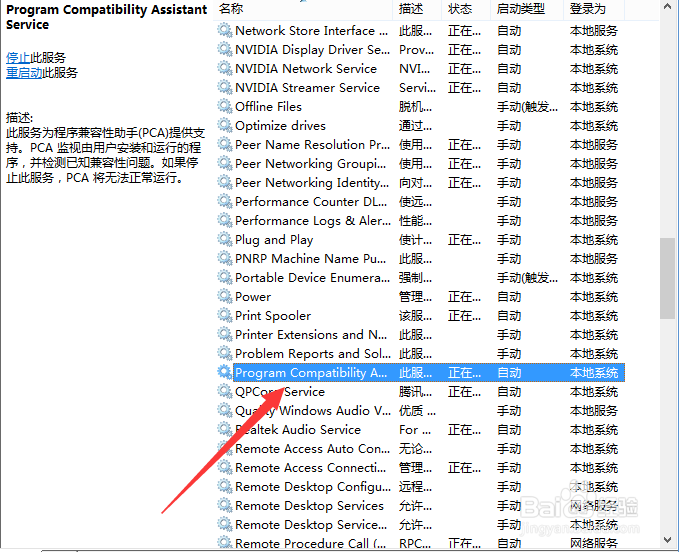Select Remote Desktop Services name
The image size is (679, 552).
pyautogui.click(x=309, y=506)
